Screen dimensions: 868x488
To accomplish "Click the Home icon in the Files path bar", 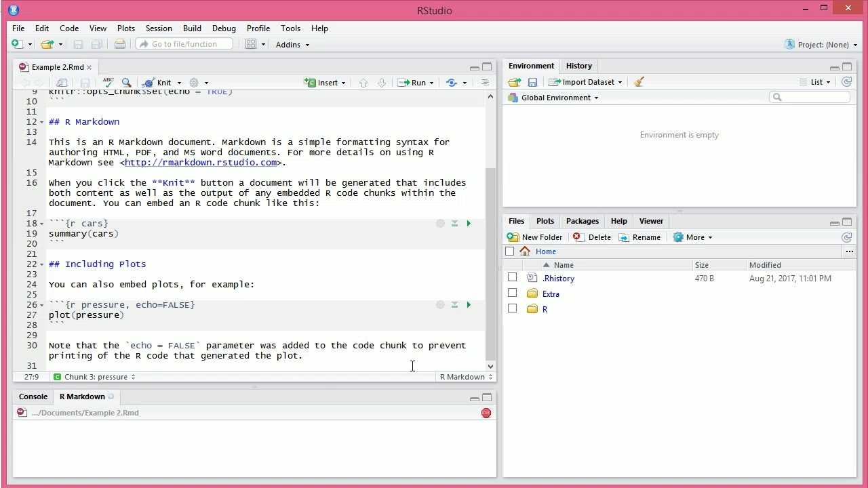I will tap(525, 251).
